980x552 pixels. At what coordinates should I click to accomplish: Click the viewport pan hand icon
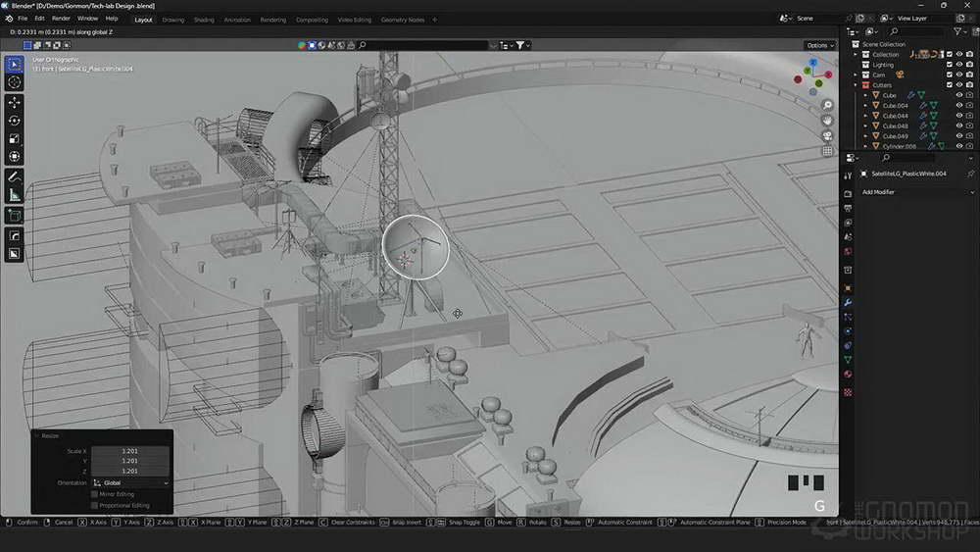827,121
